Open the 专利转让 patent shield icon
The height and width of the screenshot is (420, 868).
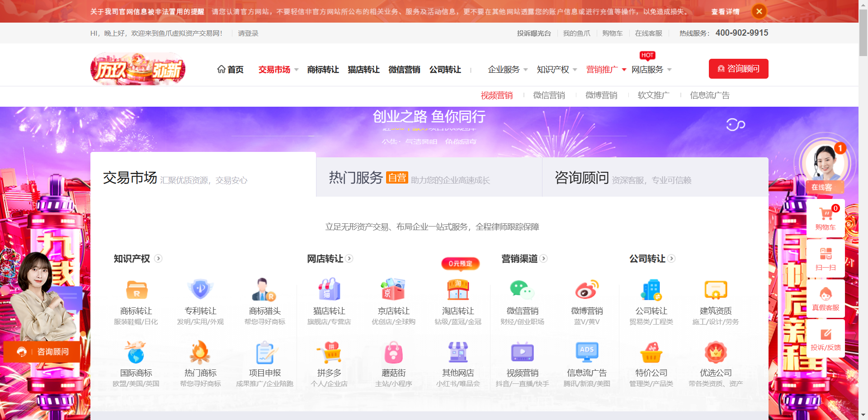(x=200, y=290)
